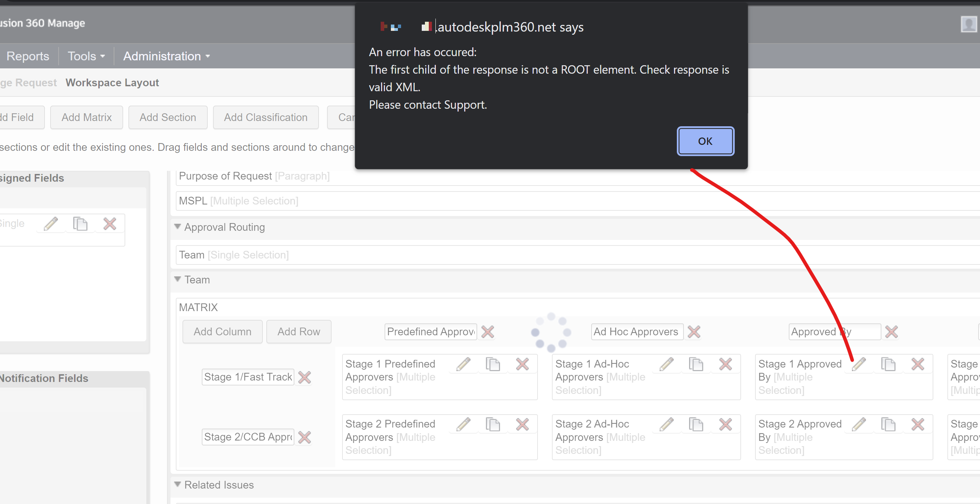This screenshot has width=980, height=504.
Task: Copy the Stage 2 Ad-Hoc Approvers field
Action: click(696, 424)
